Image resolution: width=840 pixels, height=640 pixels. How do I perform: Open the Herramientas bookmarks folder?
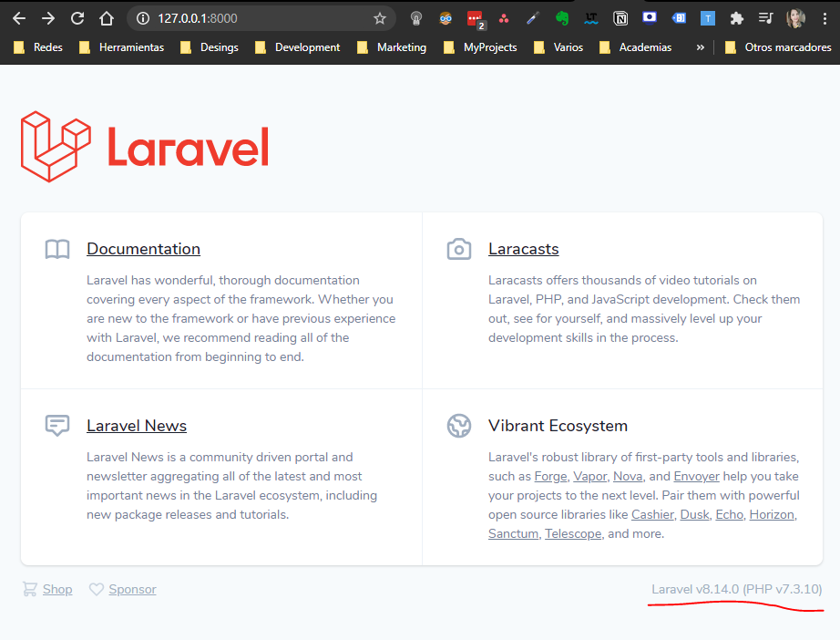pyautogui.click(x=121, y=47)
